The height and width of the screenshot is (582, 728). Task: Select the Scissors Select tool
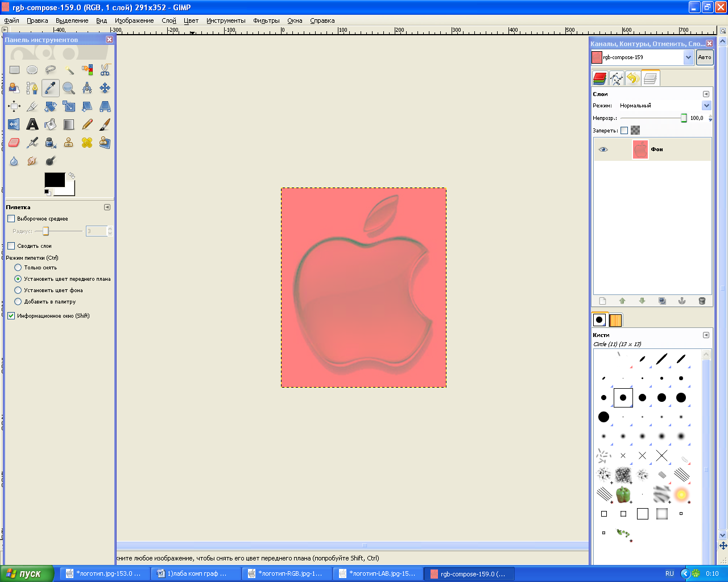pos(105,70)
